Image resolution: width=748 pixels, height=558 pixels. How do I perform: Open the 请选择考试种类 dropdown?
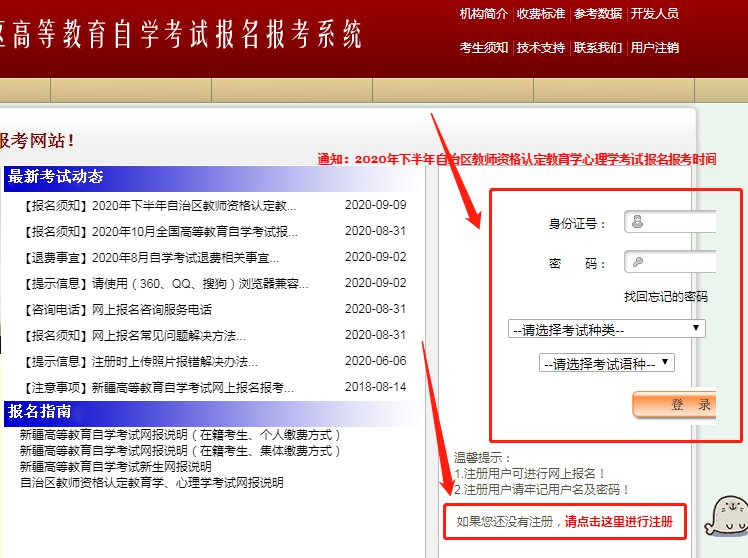point(607,329)
